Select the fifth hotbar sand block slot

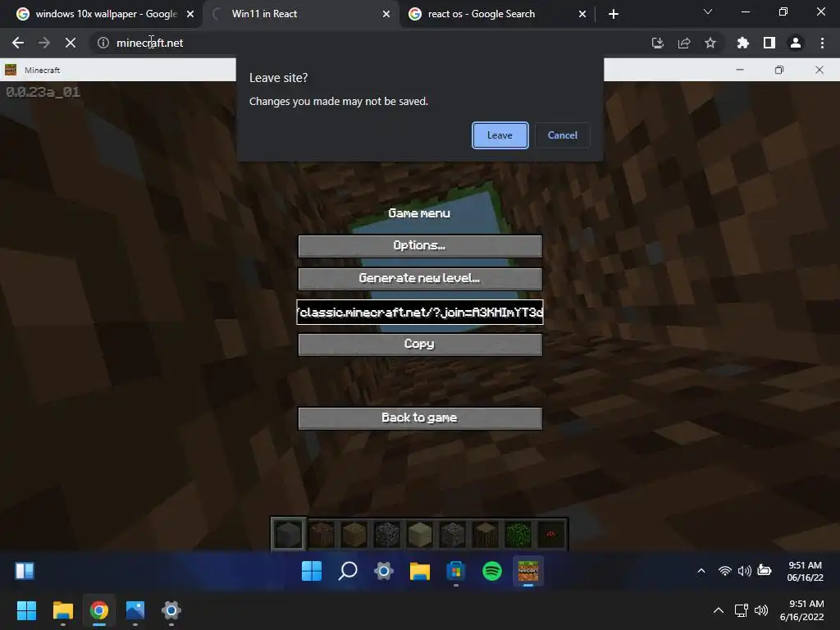point(420,534)
